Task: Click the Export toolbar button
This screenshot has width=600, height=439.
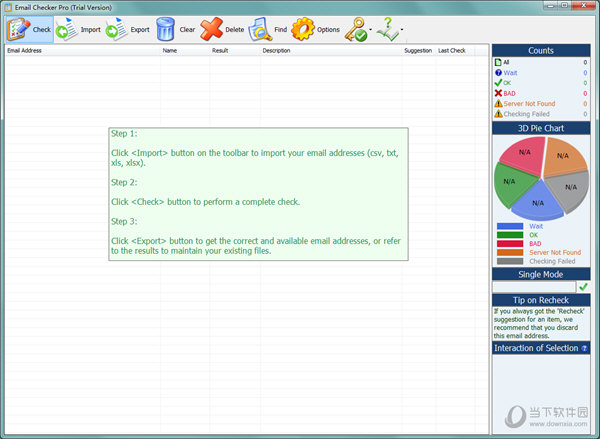Action: (x=127, y=29)
